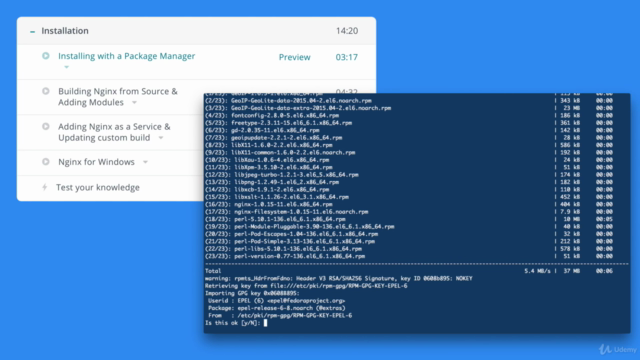
Task: Open Nginx for Windows lecture
Action: point(96,162)
